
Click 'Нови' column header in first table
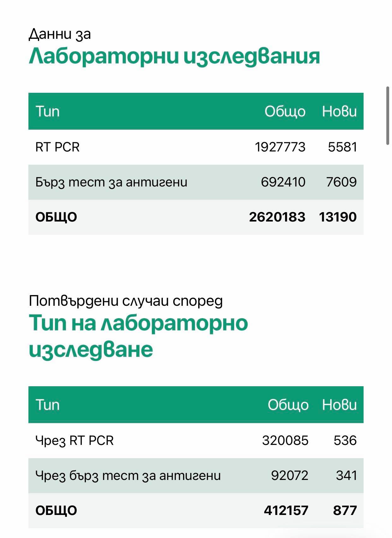(339, 111)
